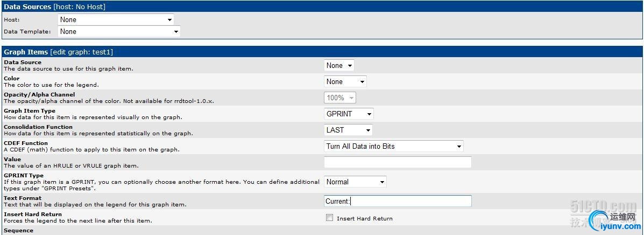Image resolution: width=644 pixels, height=235 pixels.
Task: Open the LAST Consolidation Function dropdown
Action: point(348,130)
